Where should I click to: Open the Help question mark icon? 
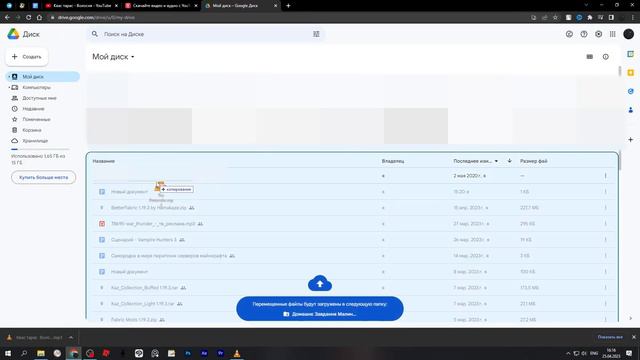584,34
